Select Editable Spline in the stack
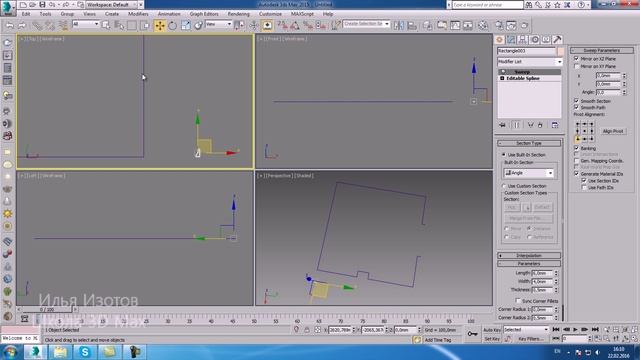The width and height of the screenshot is (640, 360). [529, 78]
